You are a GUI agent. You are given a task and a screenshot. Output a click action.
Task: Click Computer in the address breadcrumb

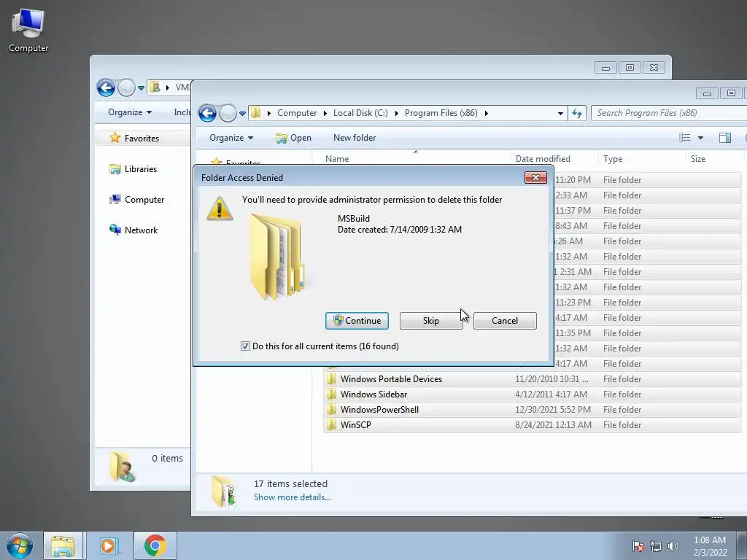click(x=297, y=113)
